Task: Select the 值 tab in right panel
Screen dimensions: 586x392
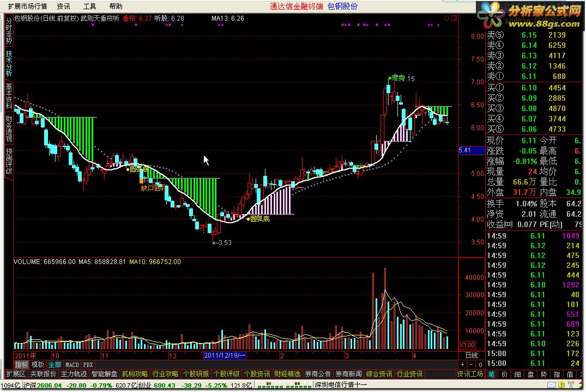Action: [x=570, y=374]
